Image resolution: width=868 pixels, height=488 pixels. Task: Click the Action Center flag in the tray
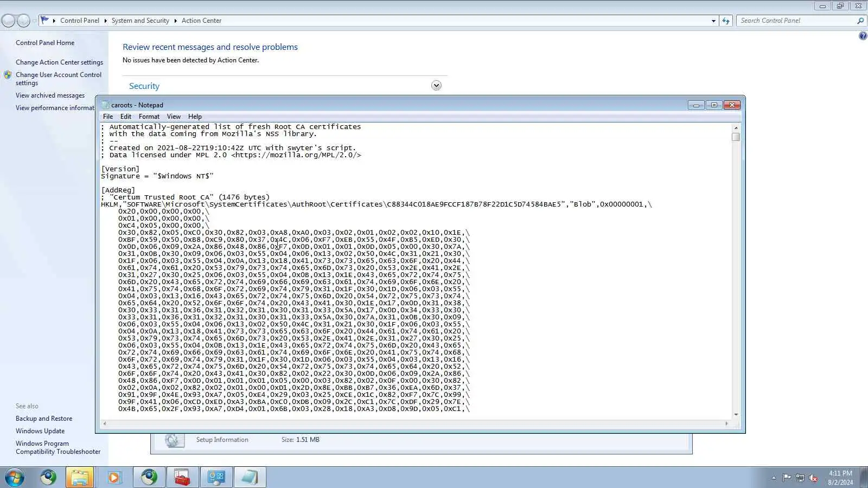787,478
